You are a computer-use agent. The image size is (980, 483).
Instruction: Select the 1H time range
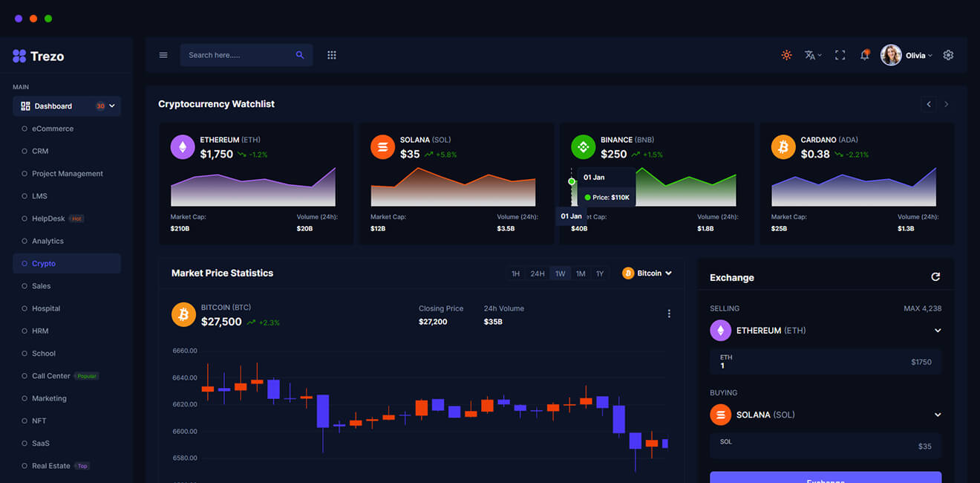click(x=515, y=273)
